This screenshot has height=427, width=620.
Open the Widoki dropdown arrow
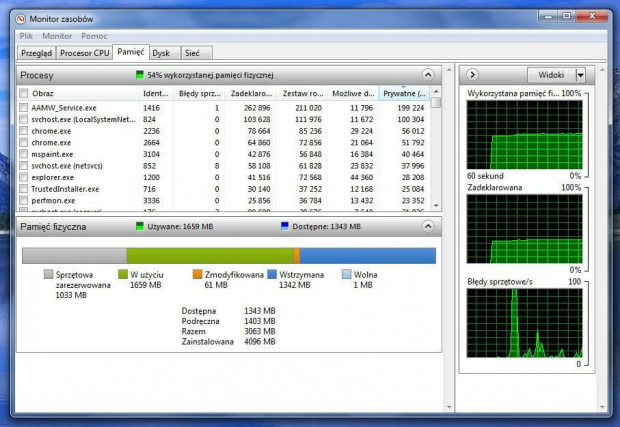[x=580, y=75]
